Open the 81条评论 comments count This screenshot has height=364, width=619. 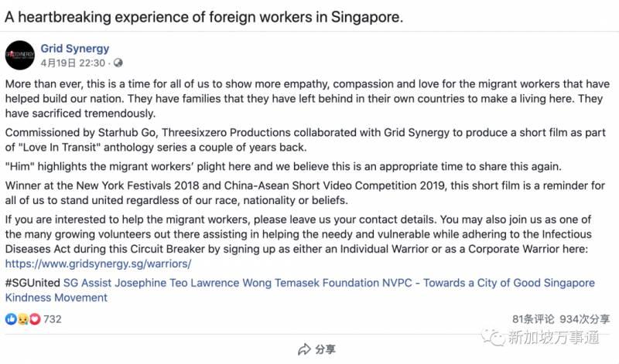point(533,318)
